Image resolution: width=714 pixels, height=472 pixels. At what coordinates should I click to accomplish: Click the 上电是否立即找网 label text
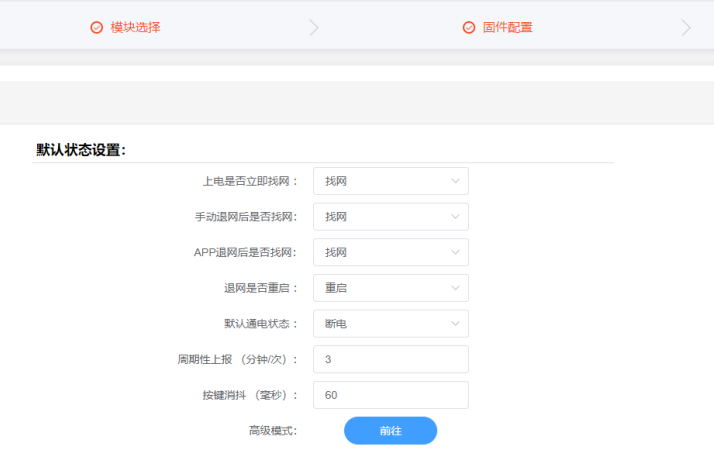click(249, 181)
